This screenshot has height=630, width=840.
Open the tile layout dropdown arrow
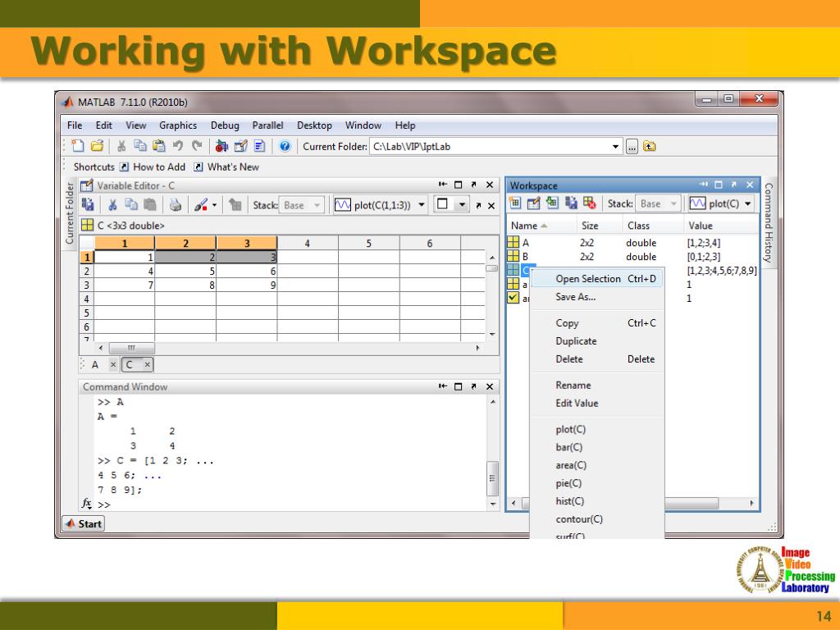pyautogui.click(x=462, y=204)
